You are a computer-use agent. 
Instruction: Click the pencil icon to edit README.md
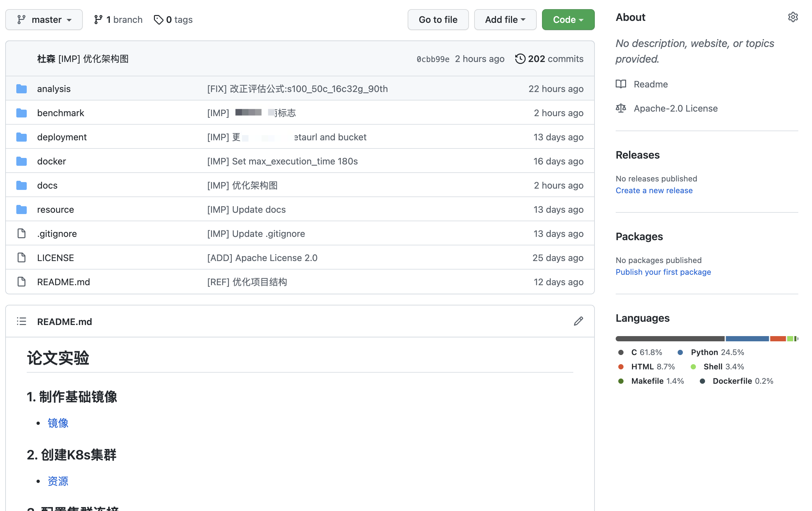point(578,321)
